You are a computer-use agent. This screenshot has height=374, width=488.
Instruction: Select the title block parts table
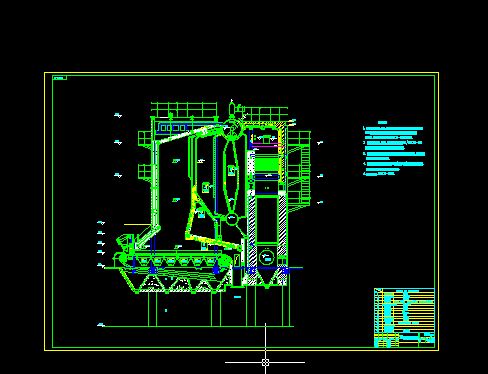coord(404,318)
